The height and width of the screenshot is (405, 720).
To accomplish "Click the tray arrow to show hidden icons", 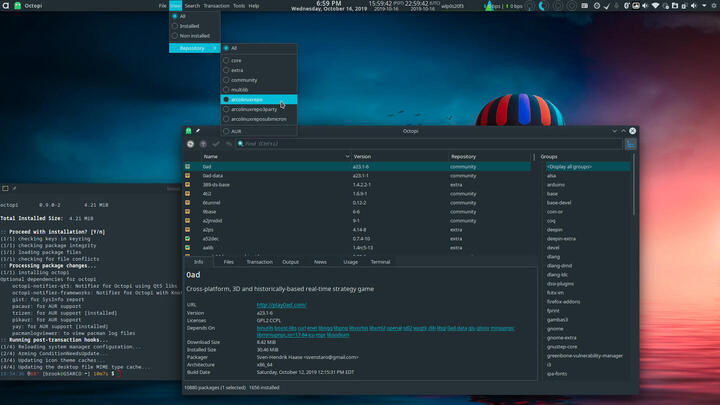I will pos(704,6).
